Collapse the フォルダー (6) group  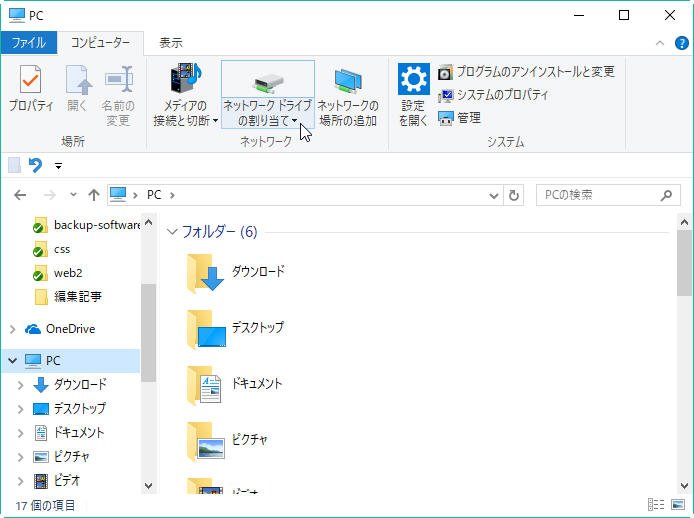(x=172, y=232)
